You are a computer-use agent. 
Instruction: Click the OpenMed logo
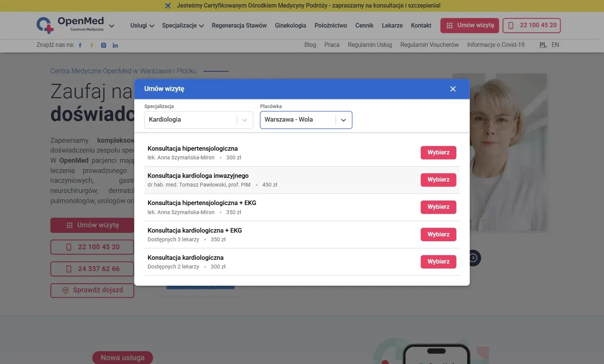70,25
